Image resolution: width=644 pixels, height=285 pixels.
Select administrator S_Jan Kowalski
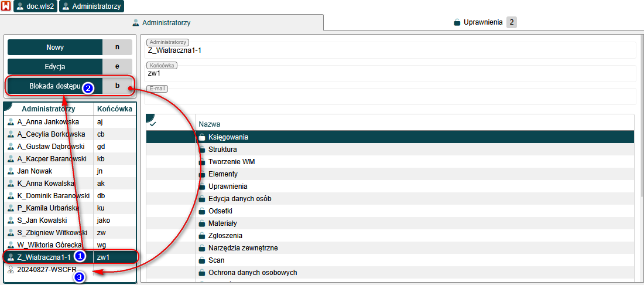(x=70, y=220)
